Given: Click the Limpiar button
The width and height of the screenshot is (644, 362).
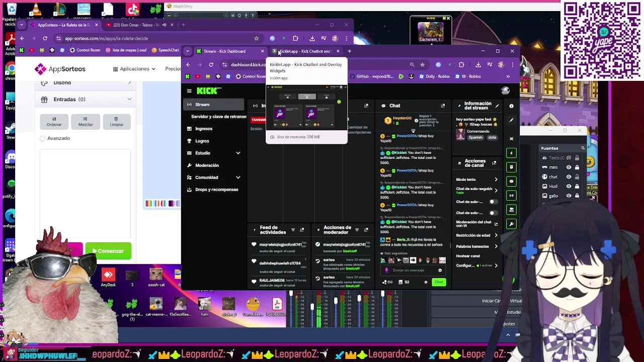Looking at the screenshot, I should click(x=117, y=122).
